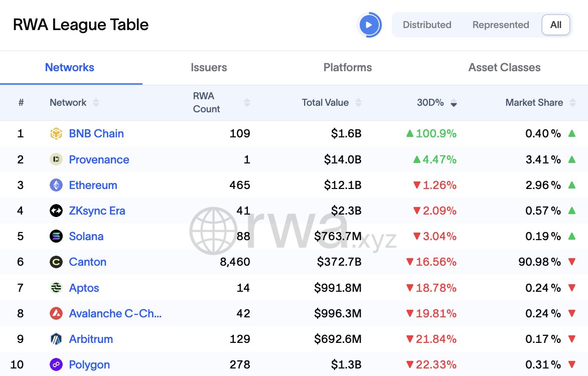Open the Asset Classes tab

504,67
